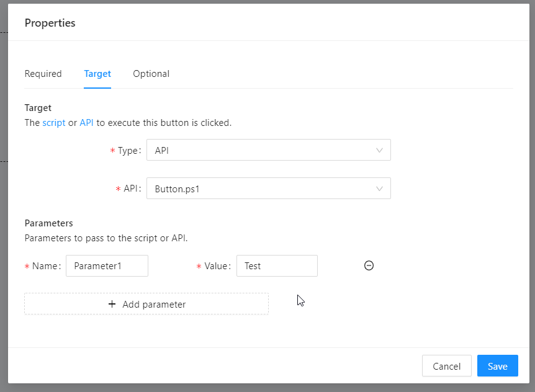Expand the API dropdown showing Button.ps1
Screen dimensions: 535x392
coord(269,188)
